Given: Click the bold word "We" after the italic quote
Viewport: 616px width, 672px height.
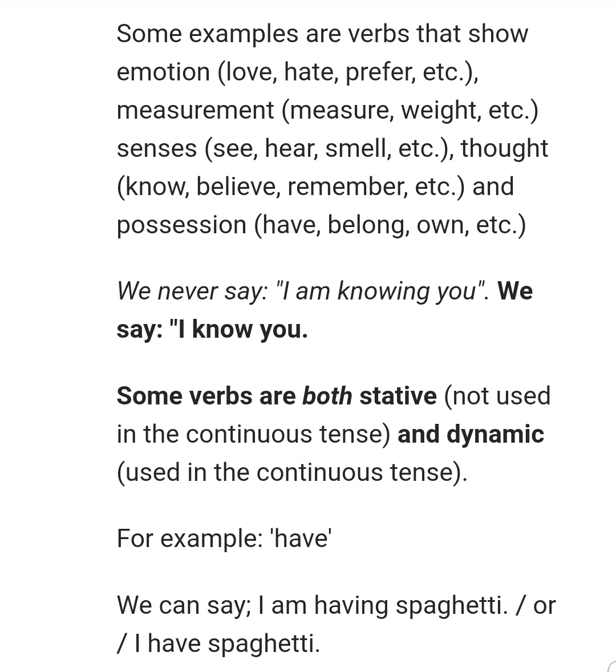Looking at the screenshot, I should [x=515, y=291].
